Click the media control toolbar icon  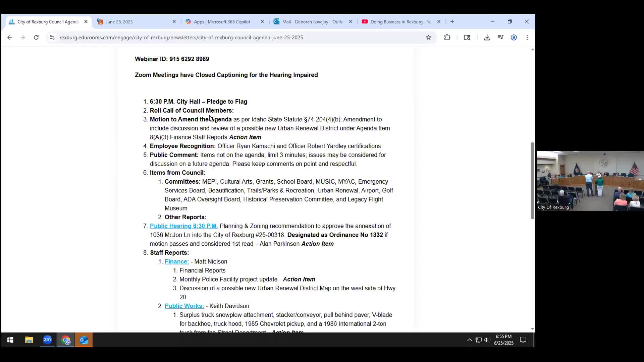tap(500, 38)
